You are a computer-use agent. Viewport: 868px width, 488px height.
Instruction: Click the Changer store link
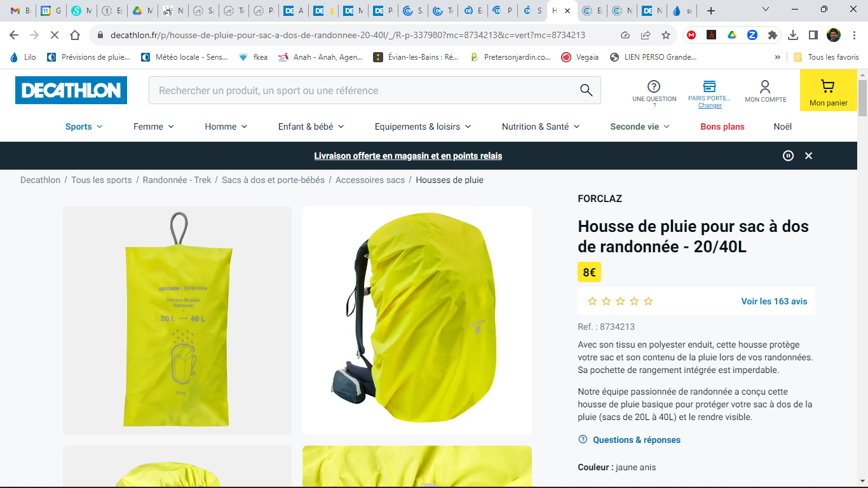click(710, 105)
